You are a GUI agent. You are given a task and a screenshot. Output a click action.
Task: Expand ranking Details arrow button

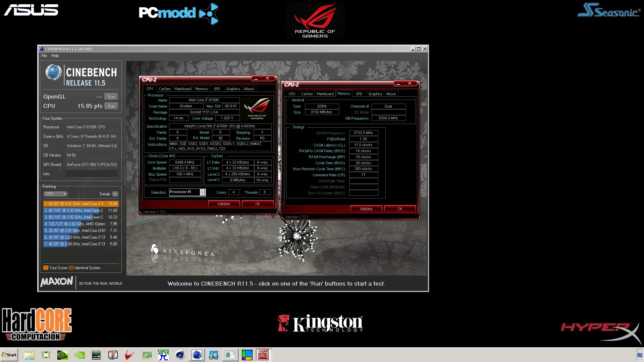click(115, 194)
